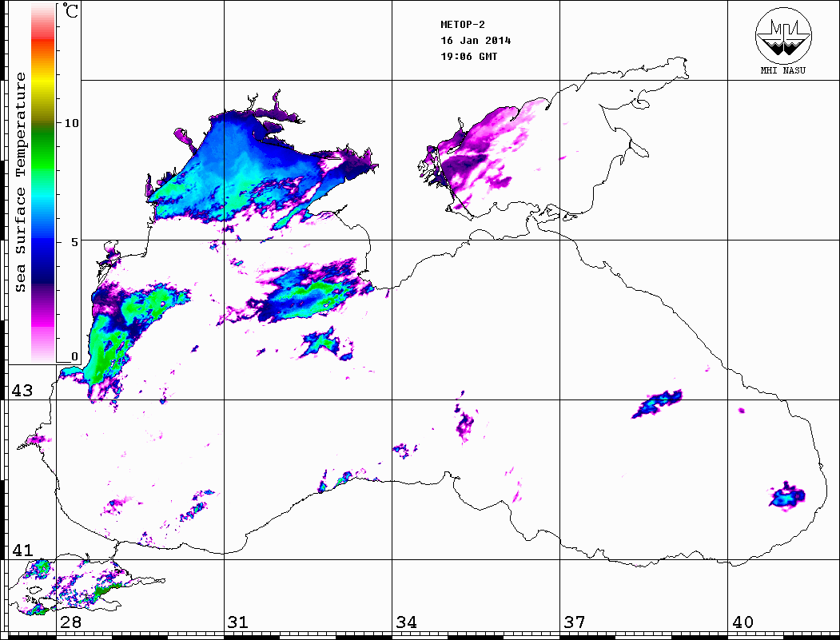This screenshot has width=840, height=640.
Task: Pick the green band of the color scale
Action: click(x=43, y=153)
